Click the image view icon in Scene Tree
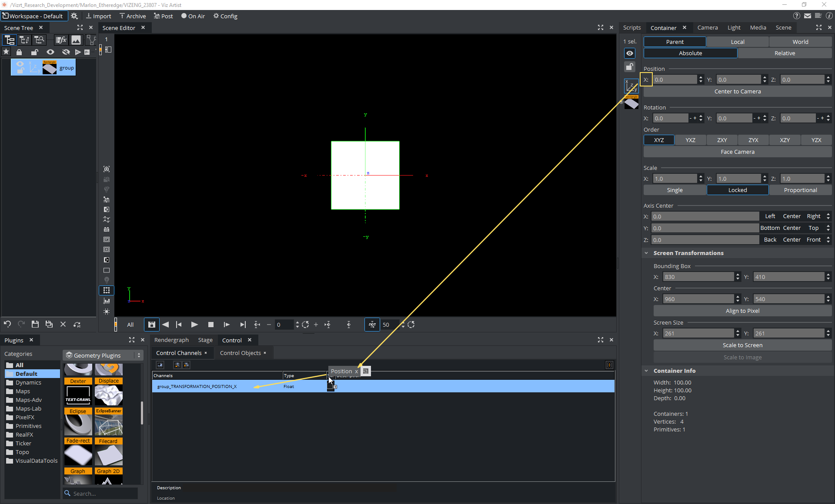 tap(76, 40)
